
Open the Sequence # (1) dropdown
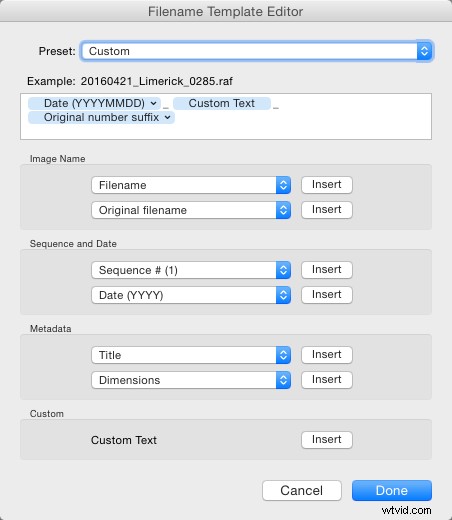click(191, 270)
